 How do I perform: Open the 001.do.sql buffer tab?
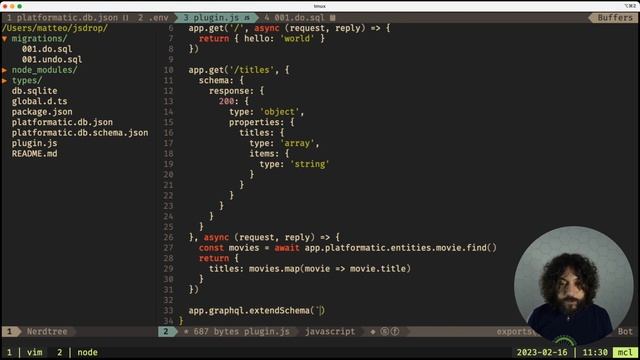pyautogui.click(x=299, y=18)
